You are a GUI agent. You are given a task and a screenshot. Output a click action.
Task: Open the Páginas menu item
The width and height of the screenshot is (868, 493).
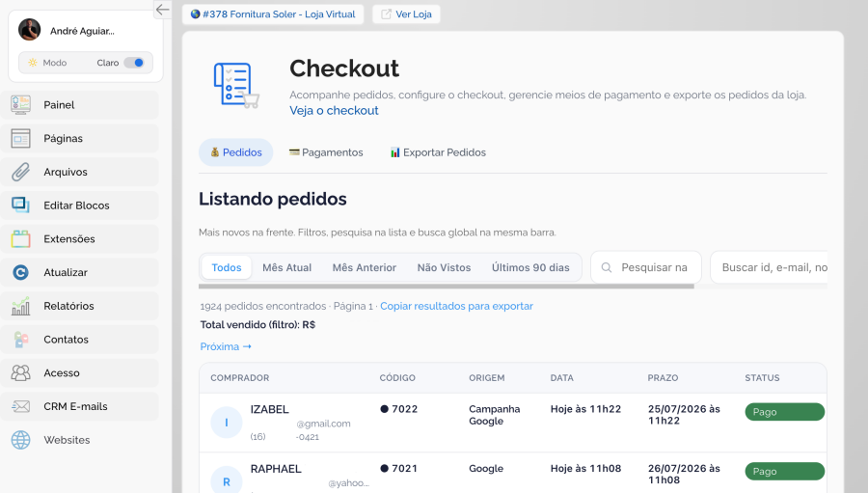(80, 139)
